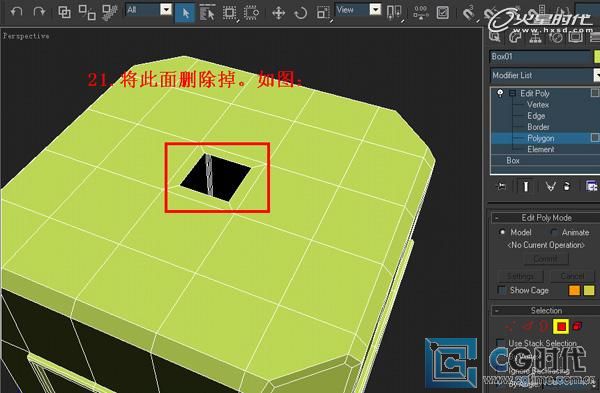
Task: Click the Mirror tool icon
Action: coord(394,12)
